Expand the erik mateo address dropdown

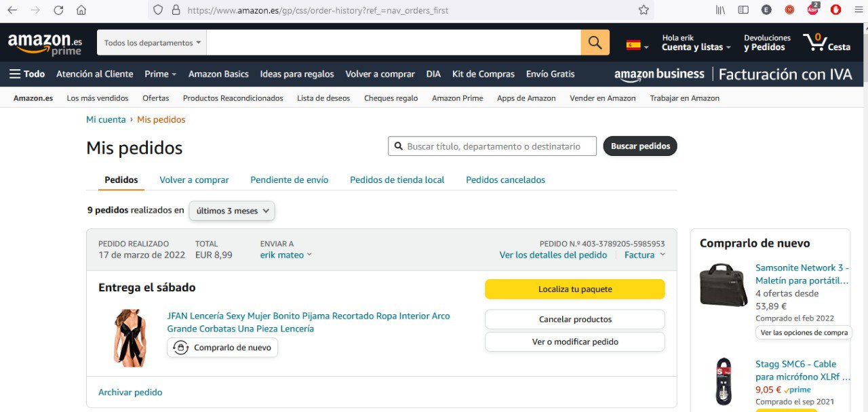point(285,255)
